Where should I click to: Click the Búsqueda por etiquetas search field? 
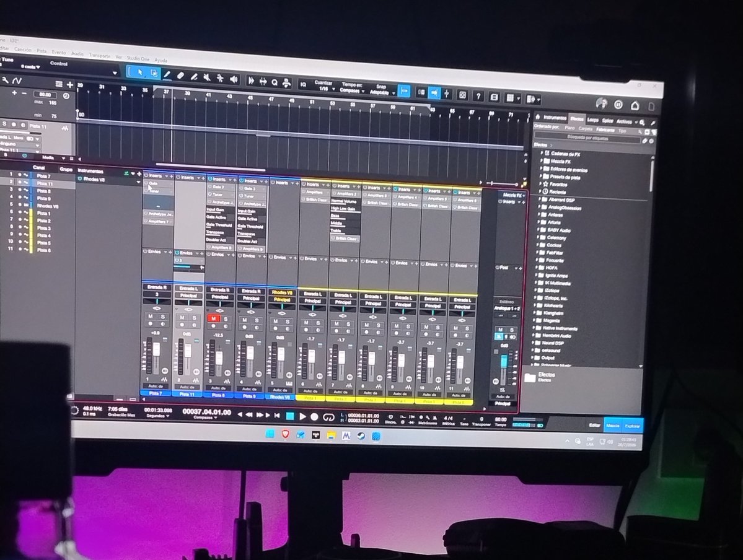(x=587, y=138)
